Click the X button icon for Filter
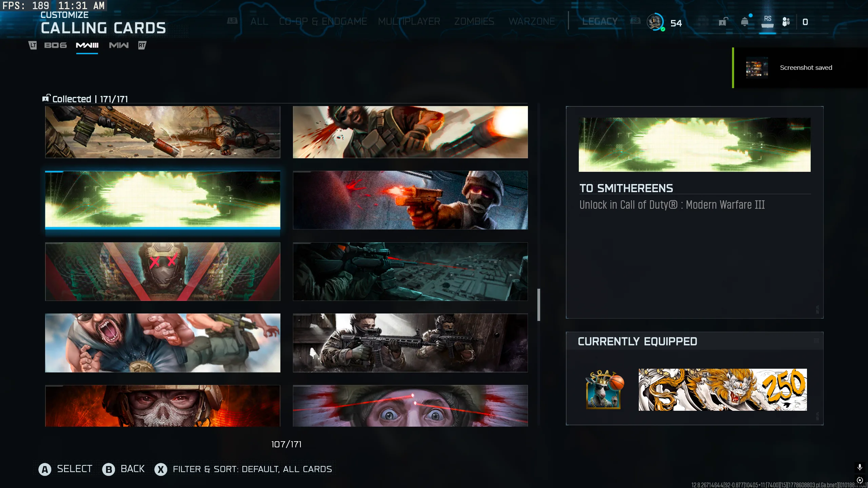The height and width of the screenshot is (488, 868). [x=161, y=469]
